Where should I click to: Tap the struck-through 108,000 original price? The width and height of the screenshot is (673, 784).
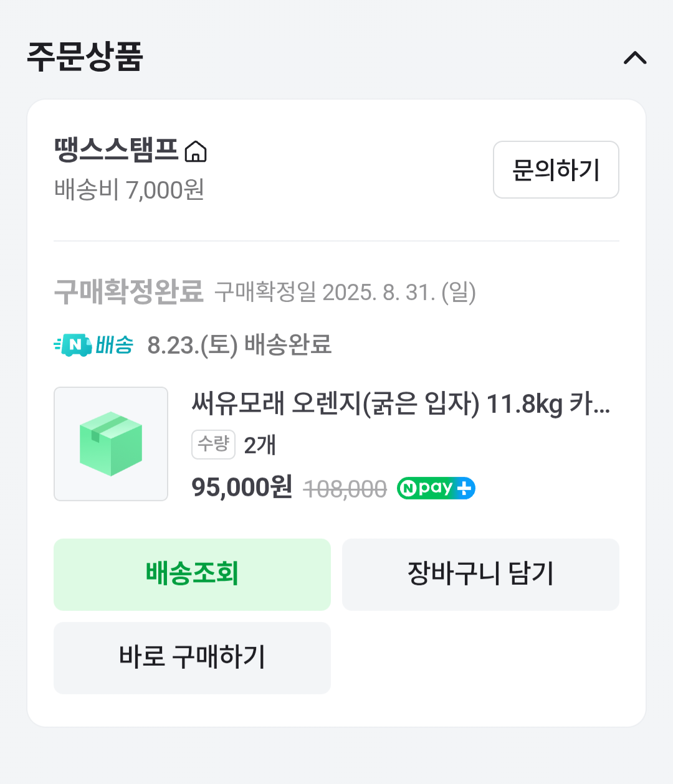pos(345,489)
